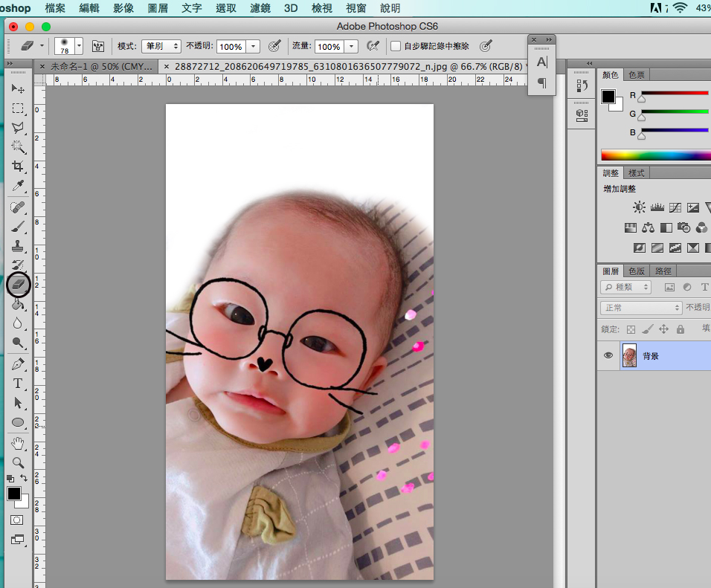Add a Brightness/Contrast adjustment
This screenshot has height=588, width=711.
(x=639, y=207)
